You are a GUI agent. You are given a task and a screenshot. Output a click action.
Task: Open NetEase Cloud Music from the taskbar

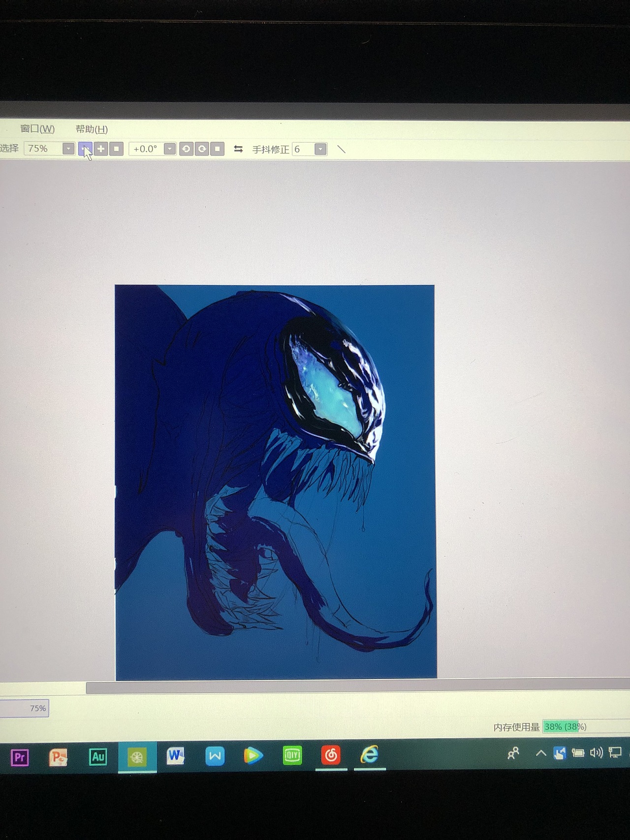[331, 755]
